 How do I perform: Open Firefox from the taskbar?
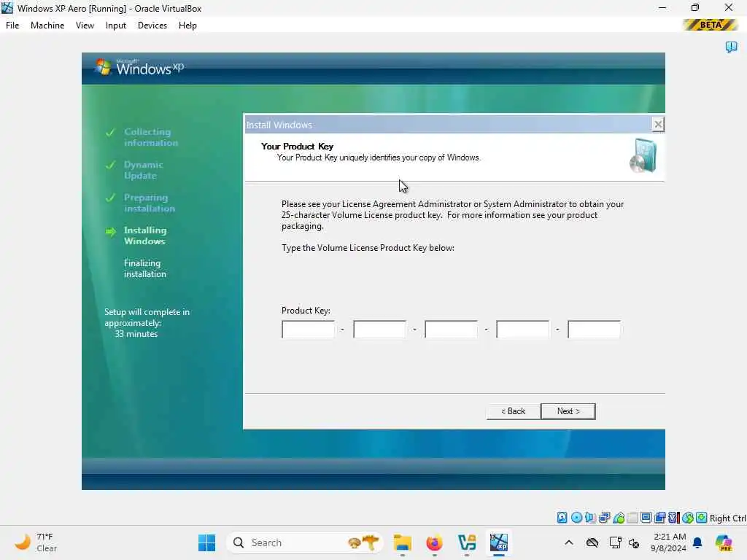click(x=434, y=542)
